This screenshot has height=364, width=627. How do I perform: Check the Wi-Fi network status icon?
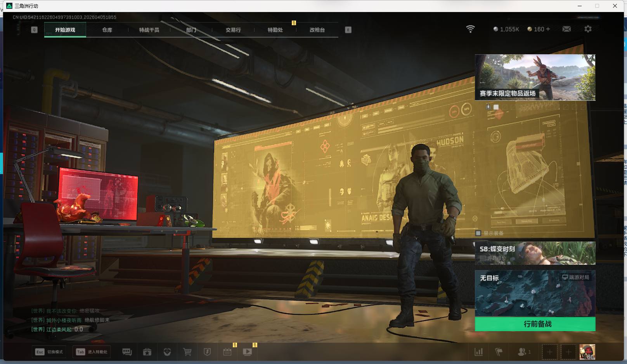[x=470, y=29]
